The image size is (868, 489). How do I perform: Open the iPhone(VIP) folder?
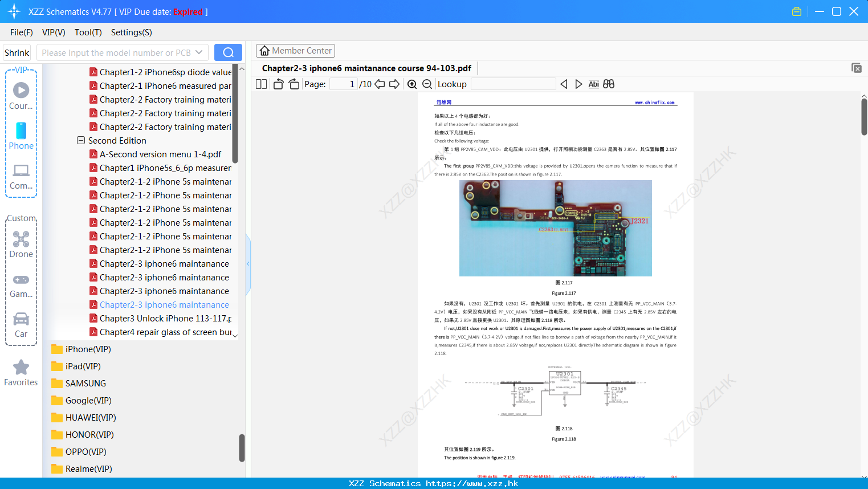pyautogui.click(x=81, y=349)
